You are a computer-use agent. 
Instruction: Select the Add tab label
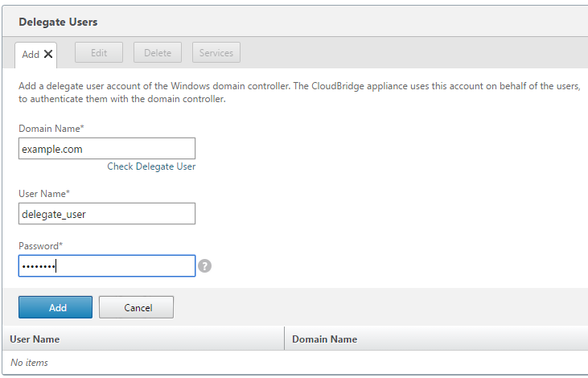click(31, 55)
